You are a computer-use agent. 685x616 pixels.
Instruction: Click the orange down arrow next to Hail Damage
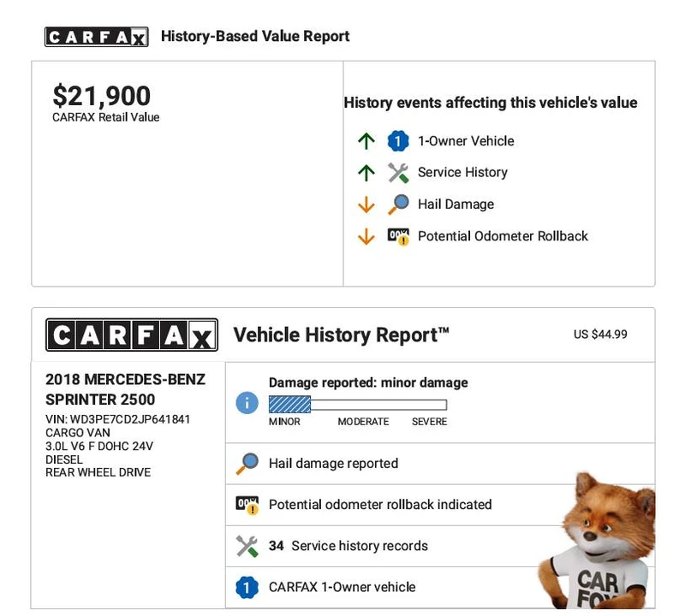366,204
